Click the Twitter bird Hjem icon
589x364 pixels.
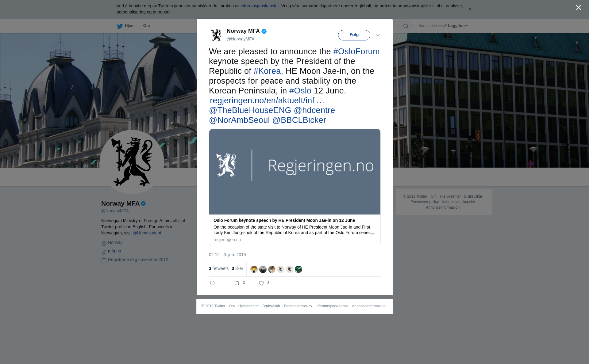[120, 26]
